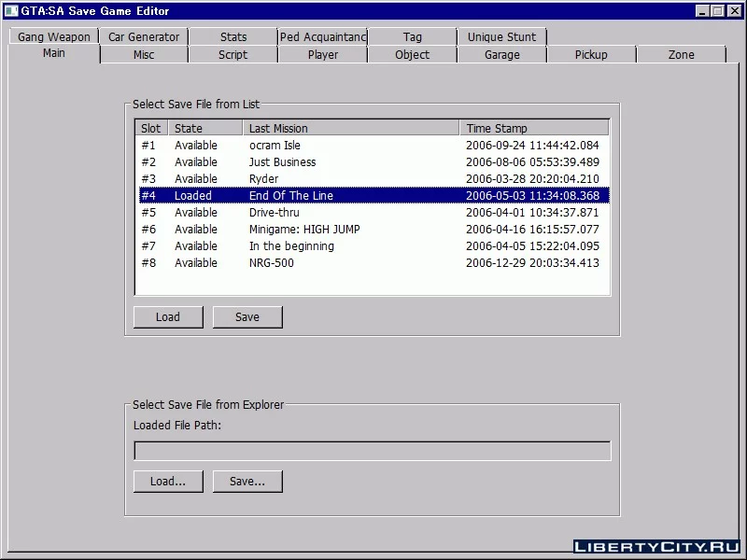Sort by the Last Mission column header
The image size is (747, 560).
tap(351, 128)
